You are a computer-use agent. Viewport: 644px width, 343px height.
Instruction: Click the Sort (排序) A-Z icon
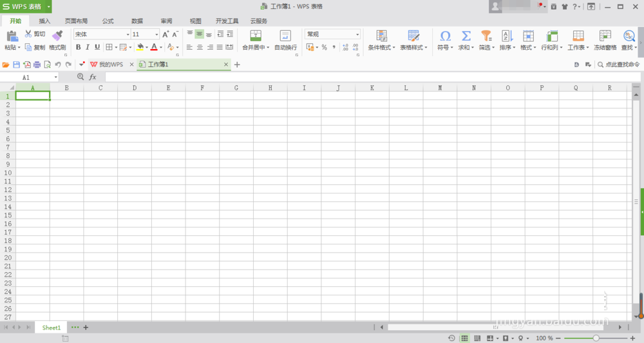pos(507,35)
